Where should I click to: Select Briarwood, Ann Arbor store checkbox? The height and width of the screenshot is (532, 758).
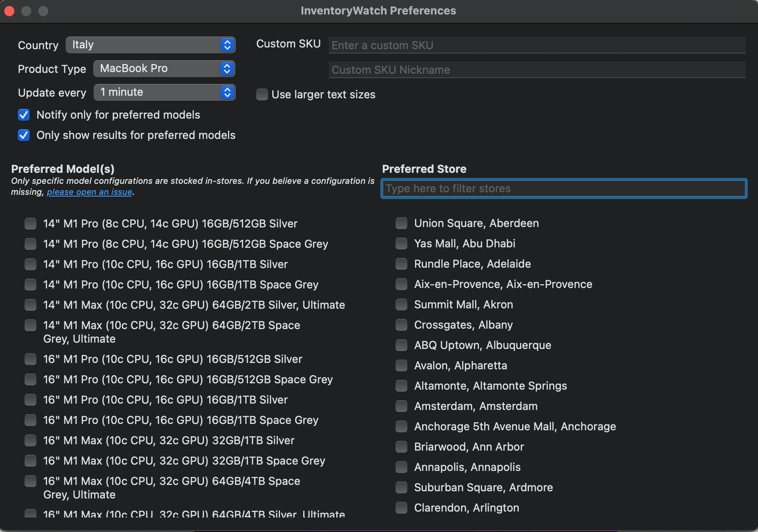(x=401, y=447)
